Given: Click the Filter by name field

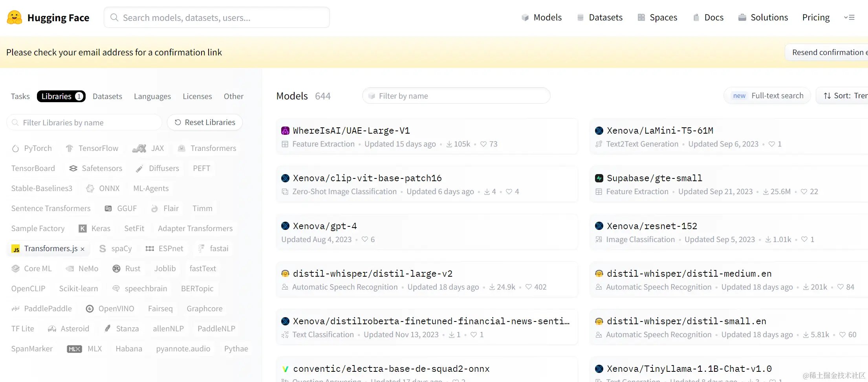Looking at the screenshot, I should tap(456, 96).
